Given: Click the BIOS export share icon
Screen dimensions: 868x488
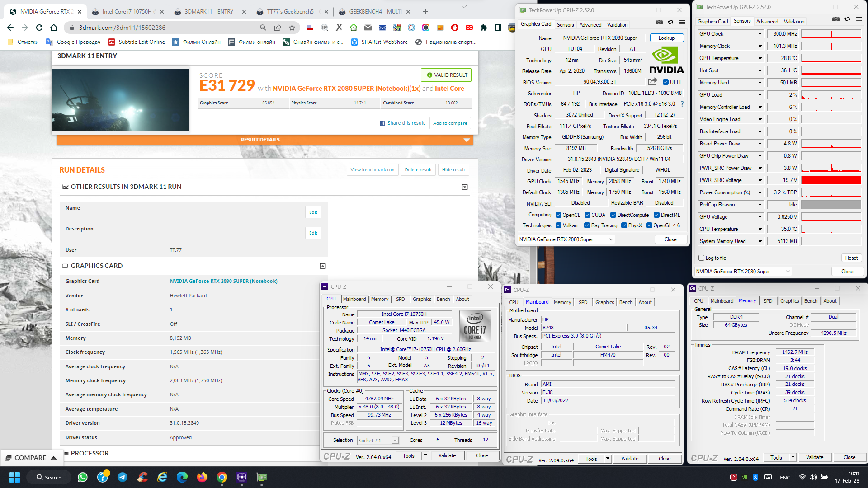Looking at the screenshot, I should click(652, 82).
